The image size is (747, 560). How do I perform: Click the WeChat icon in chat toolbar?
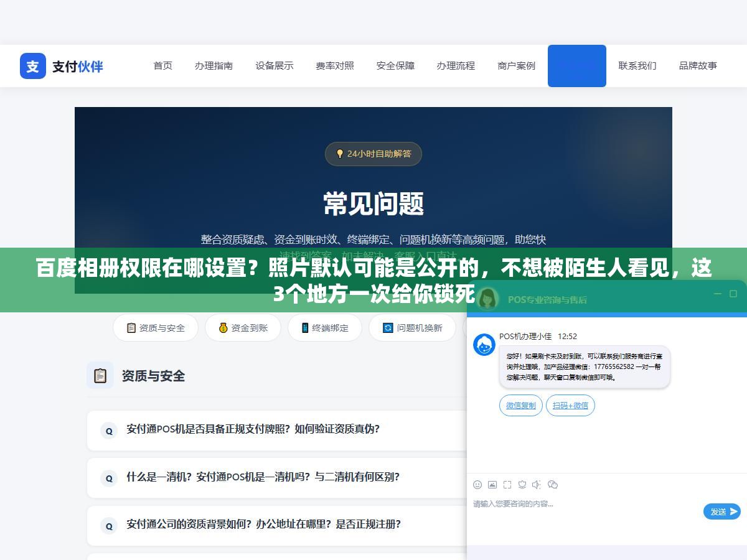click(552, 485)
